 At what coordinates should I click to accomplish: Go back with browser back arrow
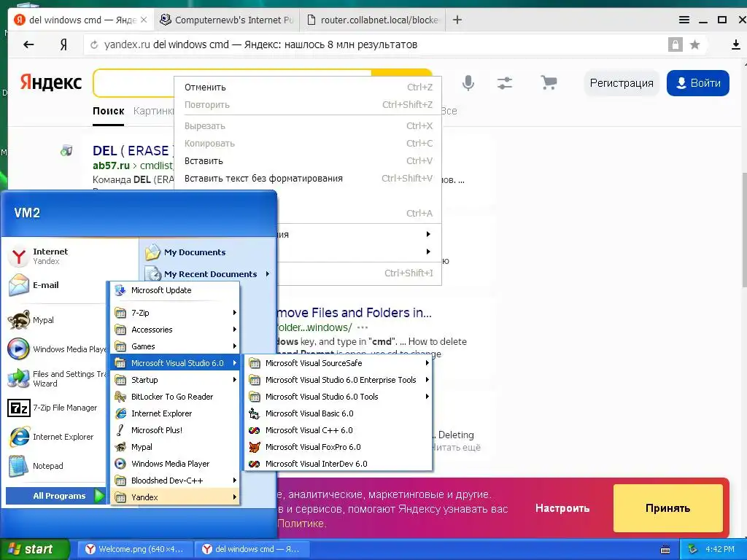[x=28, y=44]
